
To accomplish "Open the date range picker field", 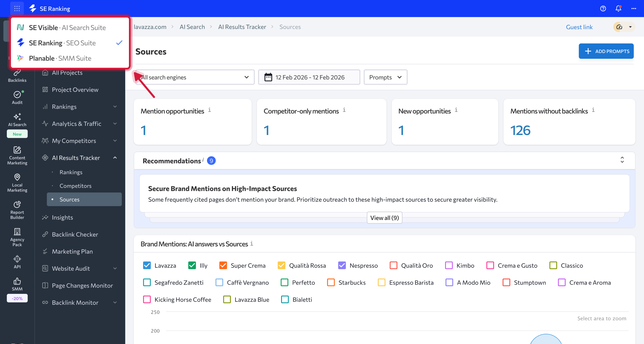I will pos(309,77).
